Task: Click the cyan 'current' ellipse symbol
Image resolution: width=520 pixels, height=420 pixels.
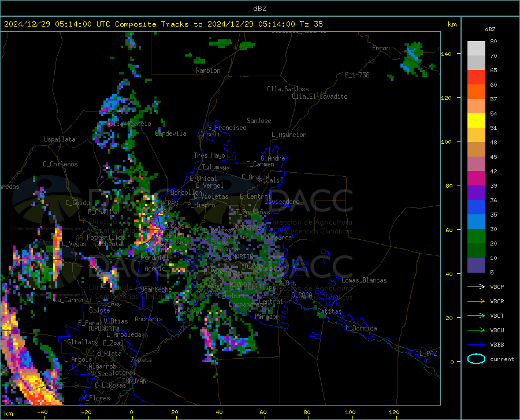Action: pyautogui.click(x=476, y=359)
